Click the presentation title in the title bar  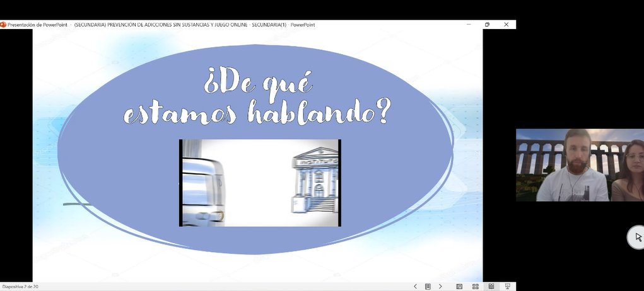[161, 25]
